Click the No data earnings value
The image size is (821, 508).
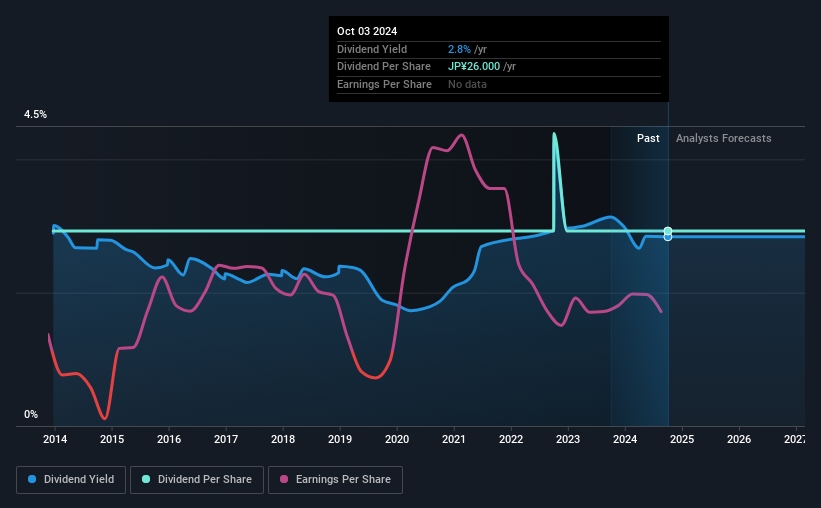467,84
